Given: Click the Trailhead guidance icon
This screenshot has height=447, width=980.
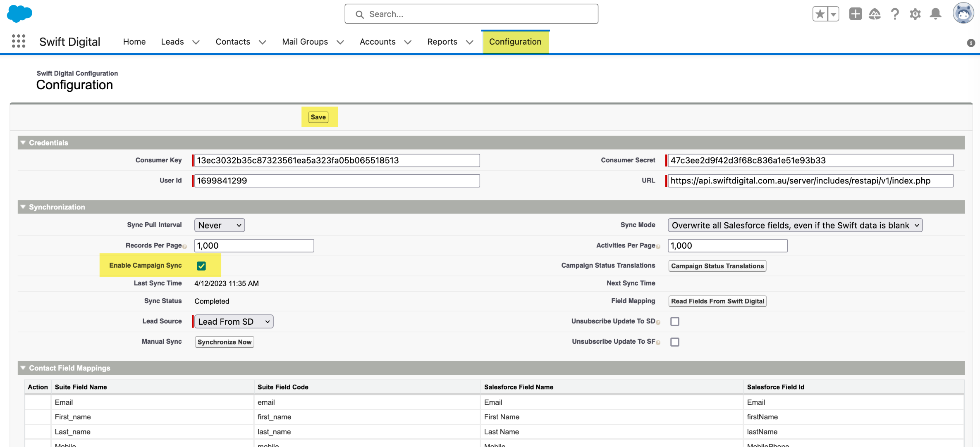Looking at the screenshot, I should tap(875, 14).
